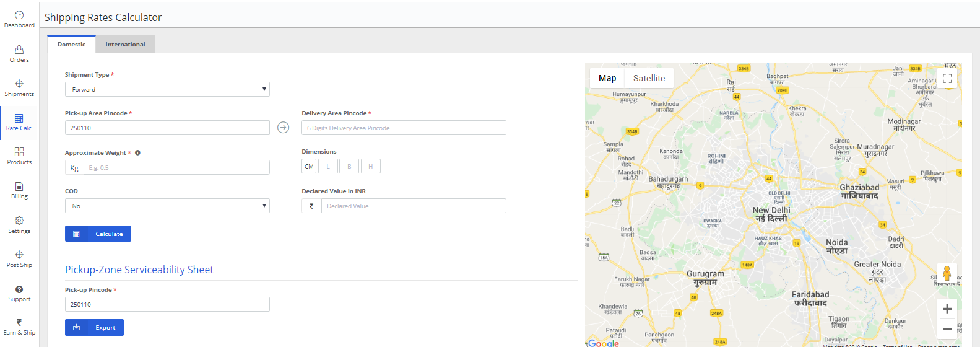Click the height (H) dimension field
Screen dimensions: 980x347
[371, 166]
